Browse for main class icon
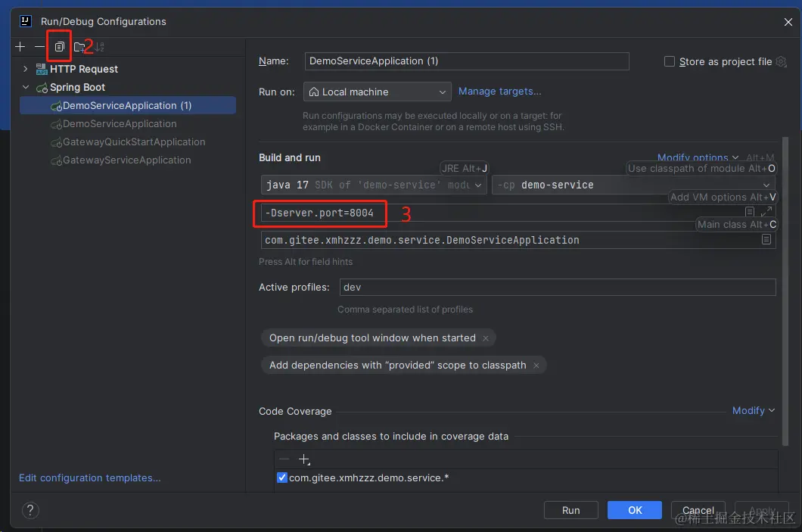 pos(766,239)
